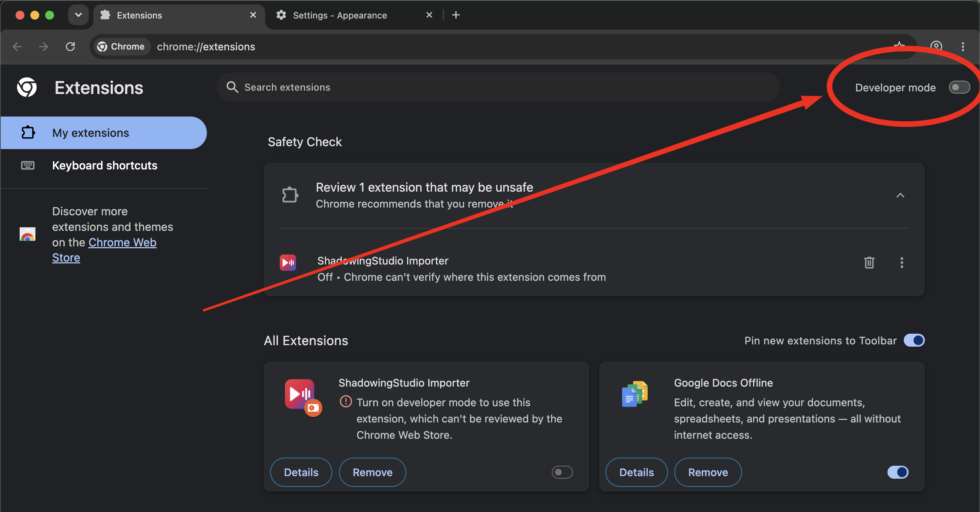Click the Safety Check puzzle piece icon
980x512 pixels.
point(290,195)
